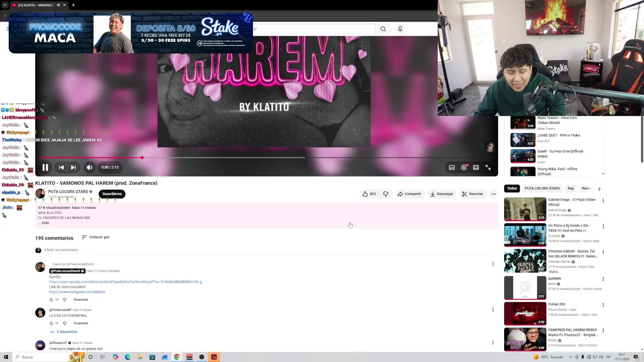
Task: Open the Spotify artist link
Action: pyautogui.click(x=125, y=282)
